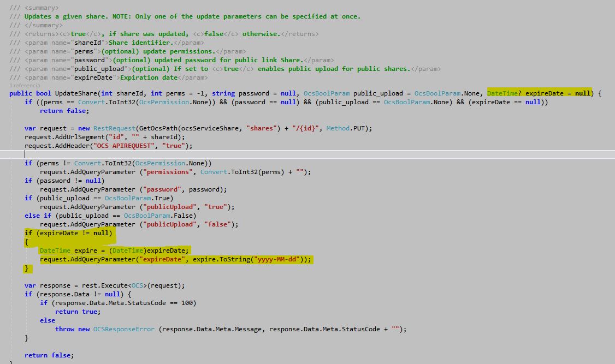Open the "1 referencia" CodeLens link

tap(25, 86)
